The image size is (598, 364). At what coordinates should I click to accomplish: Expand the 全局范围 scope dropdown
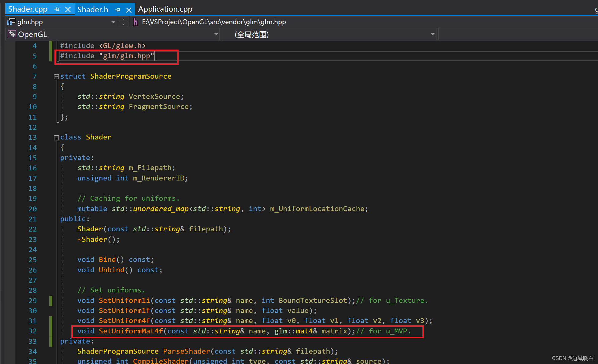[x=433, y=34]
